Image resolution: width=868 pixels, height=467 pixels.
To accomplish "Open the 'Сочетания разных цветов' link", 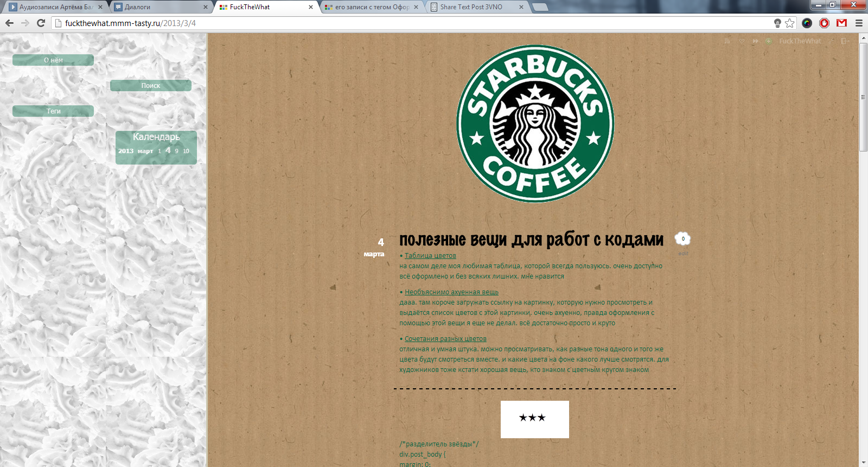I will [445, 339].
